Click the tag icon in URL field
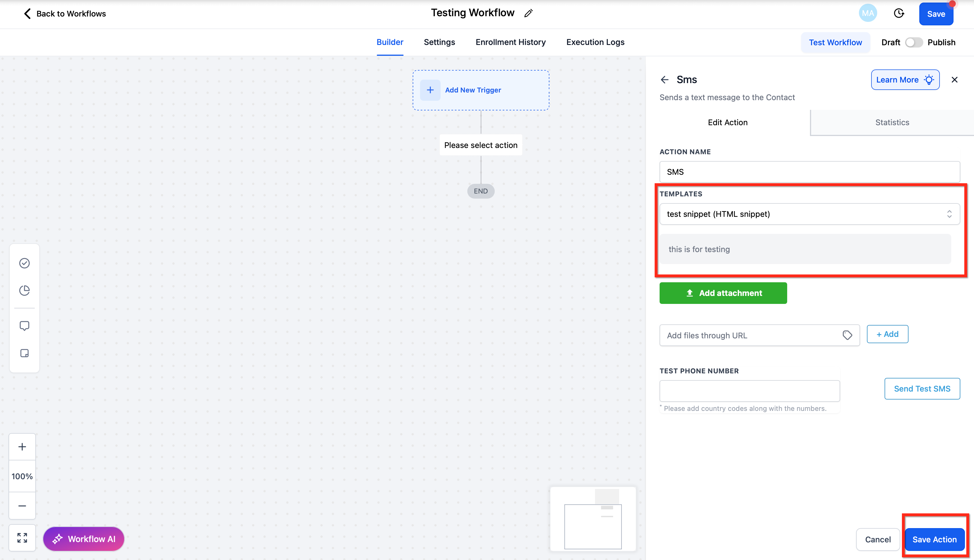Screen dimensions: 974x560 pyautogui.click(x=847, y=335)
